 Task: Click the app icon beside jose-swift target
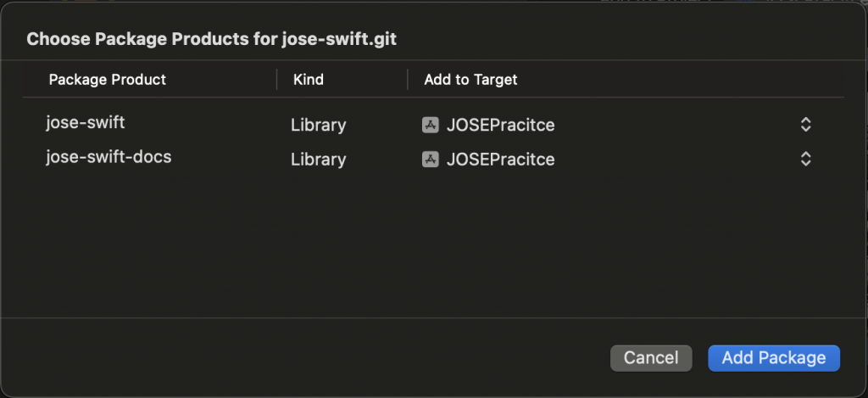coord(430,125)
